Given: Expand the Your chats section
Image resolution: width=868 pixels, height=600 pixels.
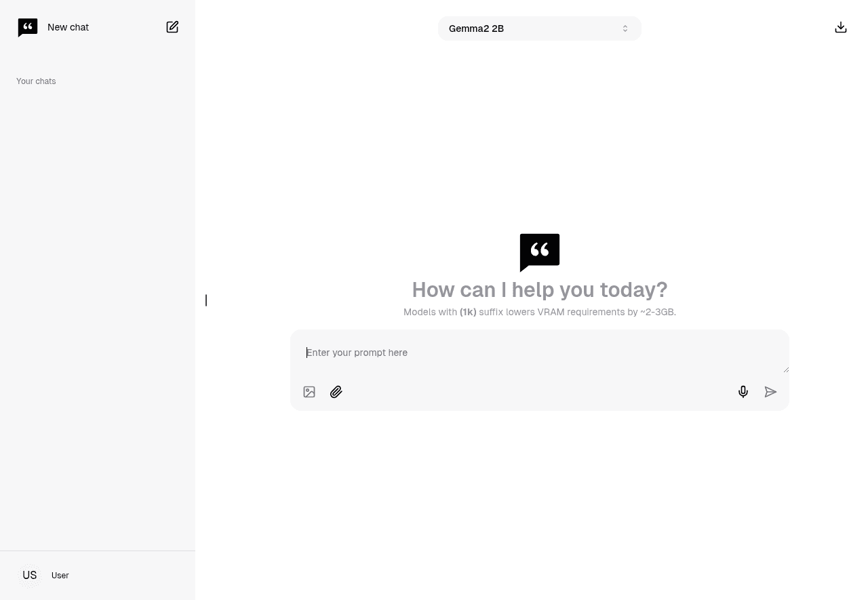Looking at the screenshot, I should (36, 81).
